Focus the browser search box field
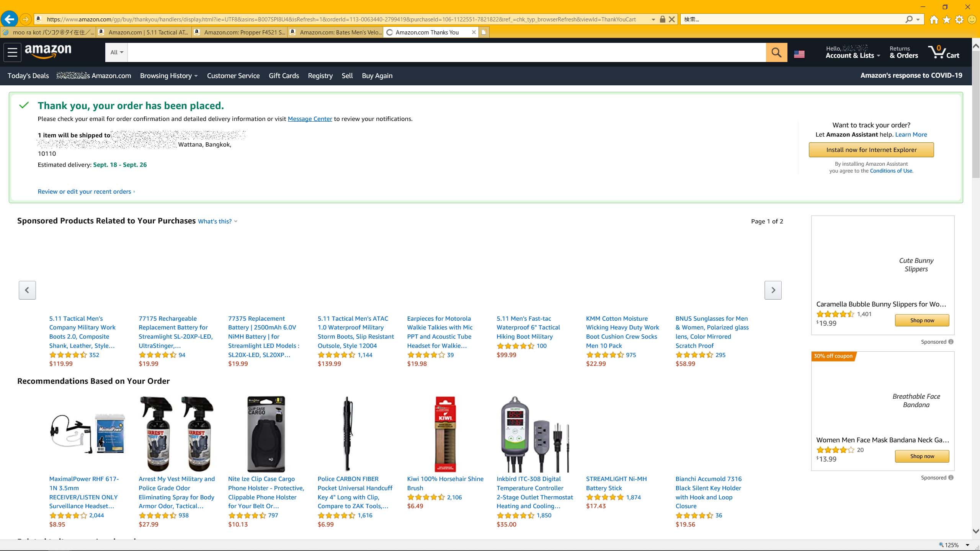 792,19
